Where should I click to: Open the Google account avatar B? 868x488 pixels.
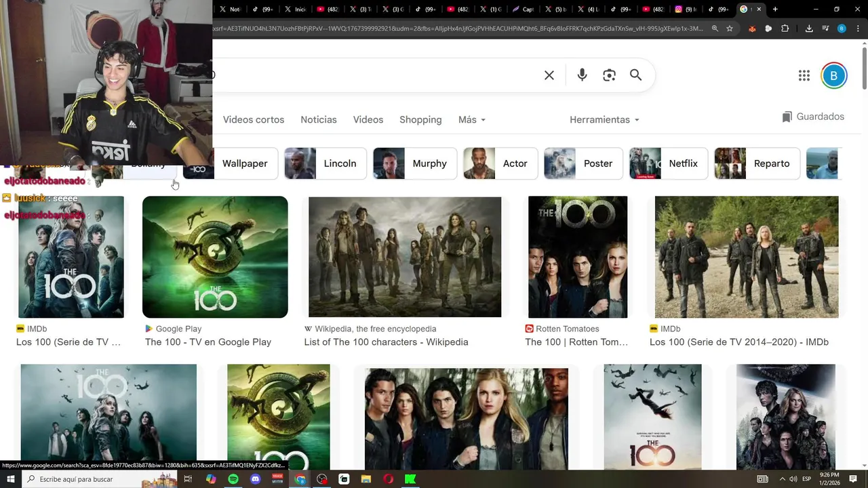[834, 75]
